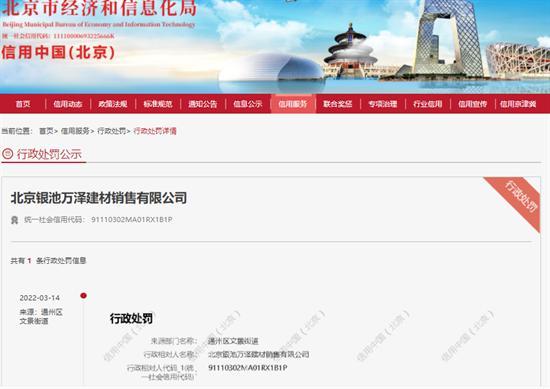
Task: Click the red timeline dot for 2022-03-14
Action: [83, 296]
